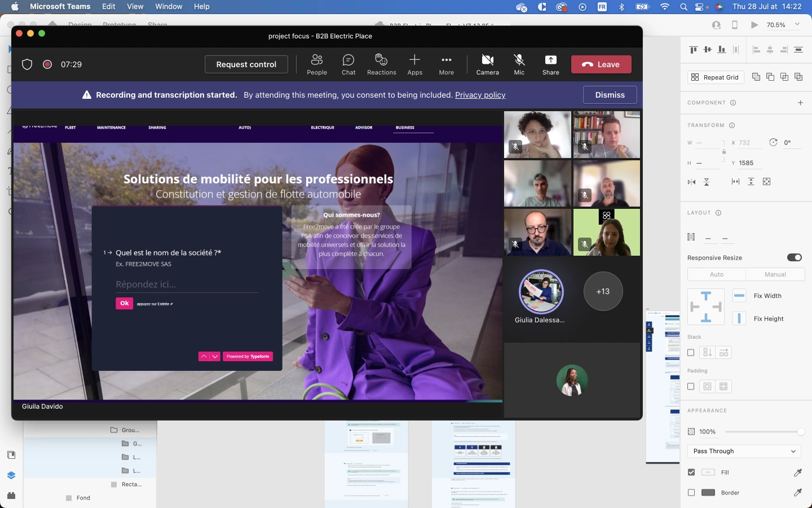Uncheck the Fill checkbox
Viewport: 812px width, 508px height.
[691, 472]
